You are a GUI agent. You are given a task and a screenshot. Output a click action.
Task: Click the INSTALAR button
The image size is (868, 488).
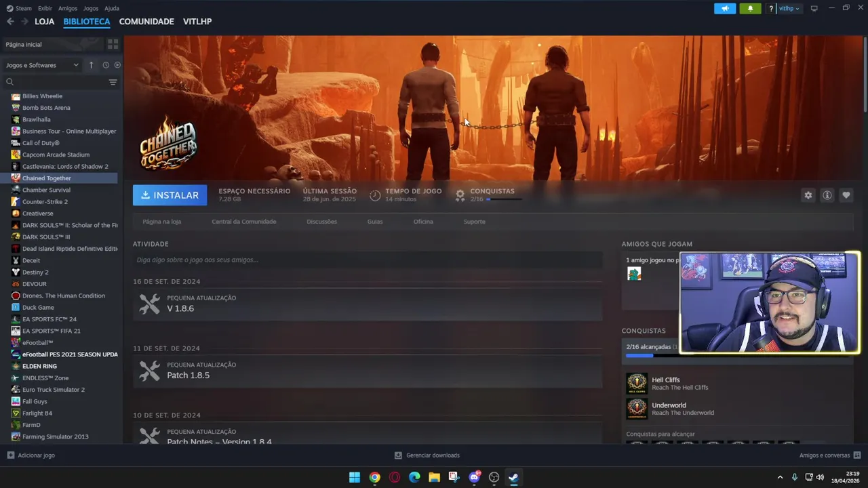tap(170, 195)
